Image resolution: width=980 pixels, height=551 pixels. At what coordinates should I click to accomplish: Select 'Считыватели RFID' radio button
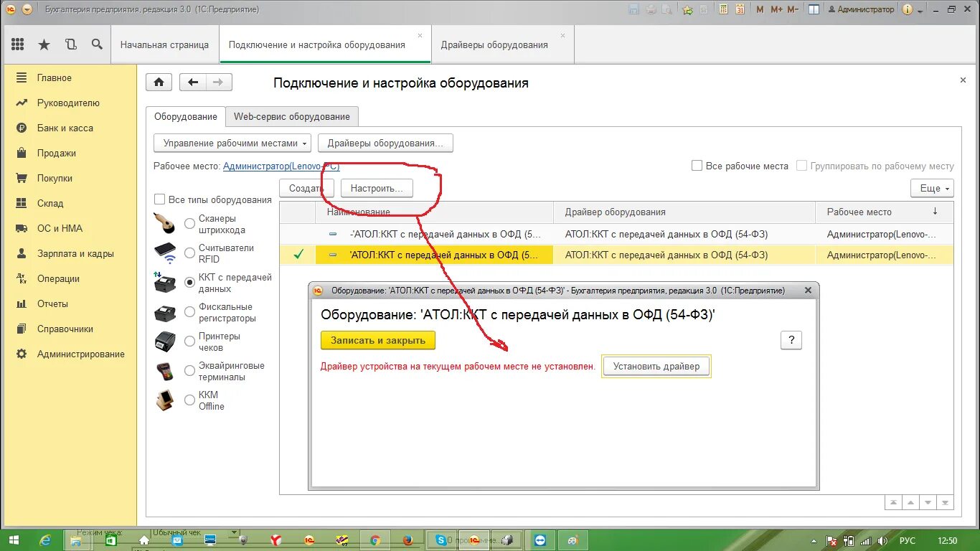point(189,253)
